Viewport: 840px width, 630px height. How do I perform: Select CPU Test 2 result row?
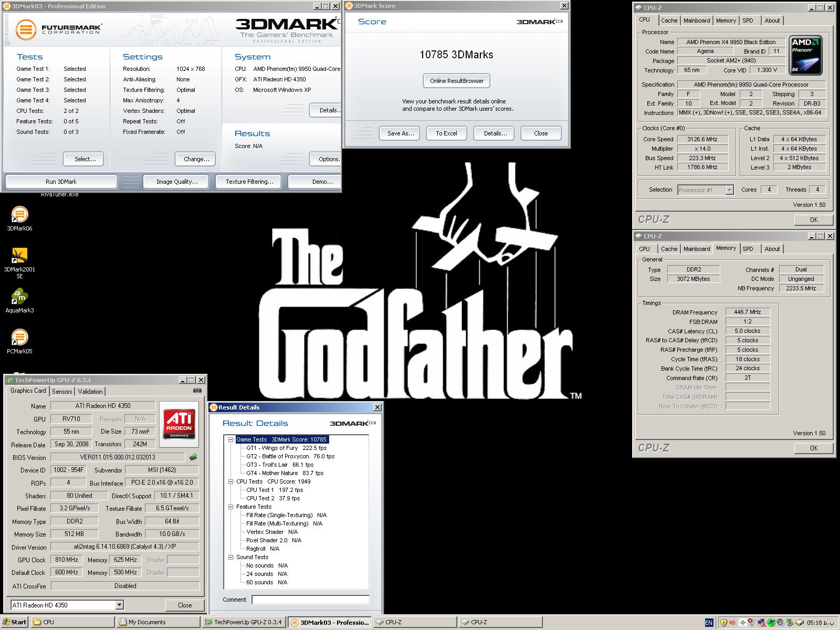click(x=273, y=498)
